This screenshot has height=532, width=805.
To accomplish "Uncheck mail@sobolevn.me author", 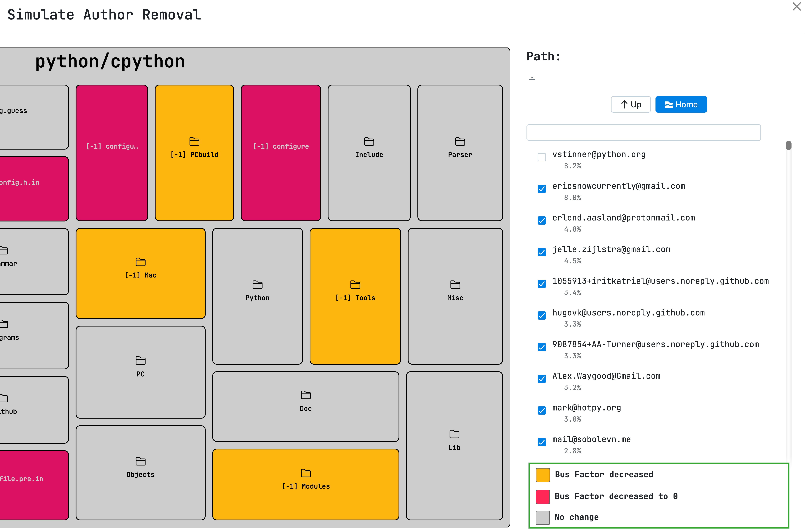I will coord(542,442).
